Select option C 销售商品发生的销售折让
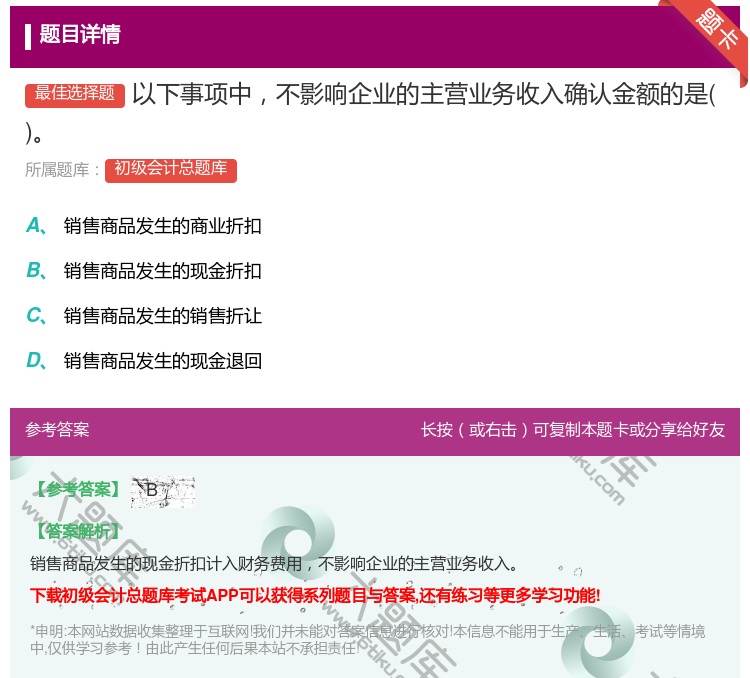 click(x=144, y=316)
